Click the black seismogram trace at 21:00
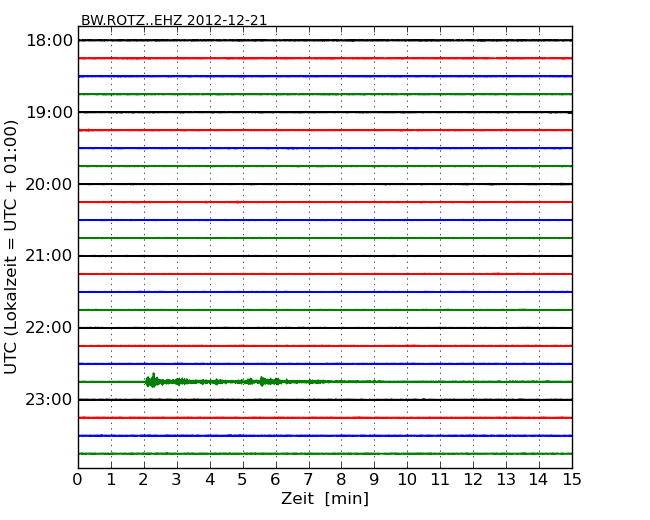 click(x=325, y=256)
